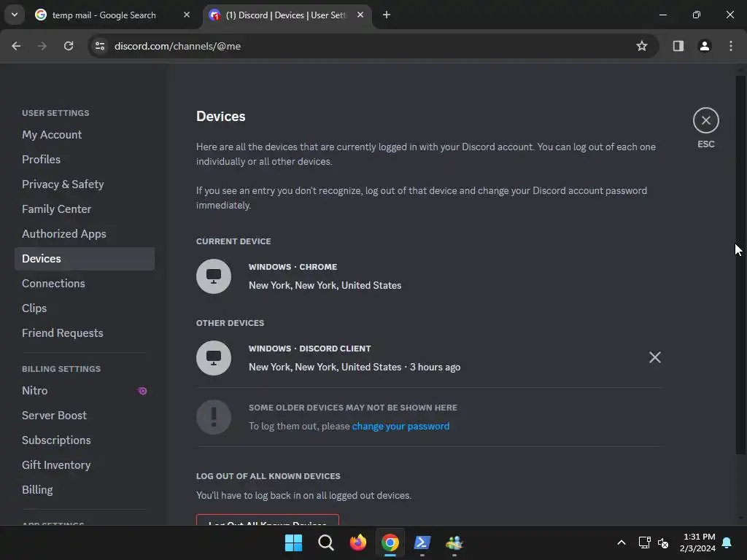Open the Windows Start menu
The width and height of the screenshot is (747, 560).
tap(293, 542)
